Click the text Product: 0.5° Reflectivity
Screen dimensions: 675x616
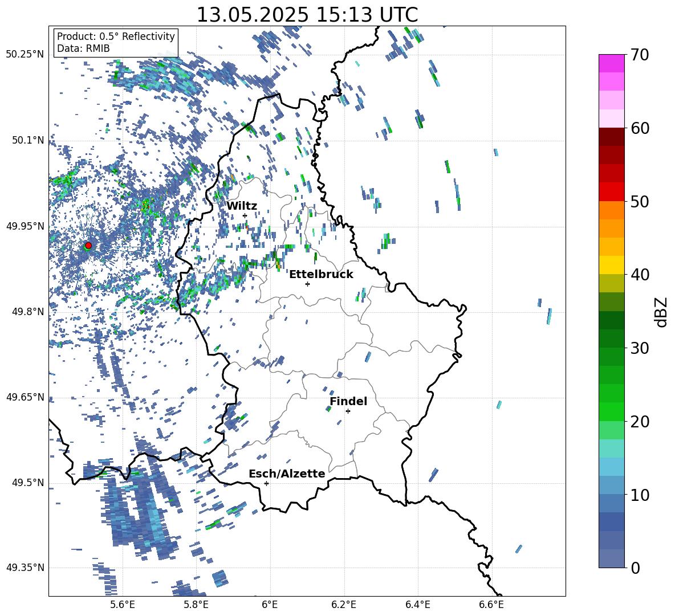click(116, 36)
